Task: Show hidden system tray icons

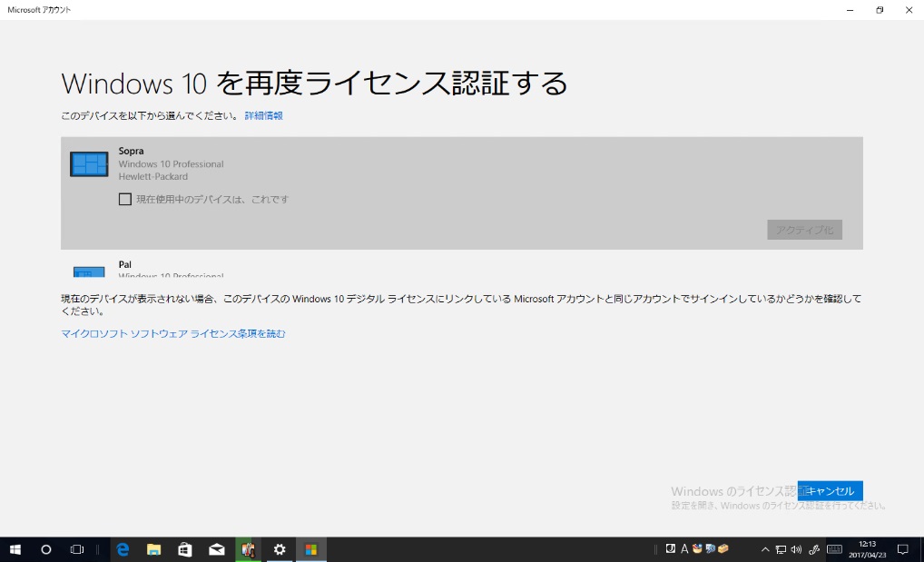Action: [x=765, y=549]
